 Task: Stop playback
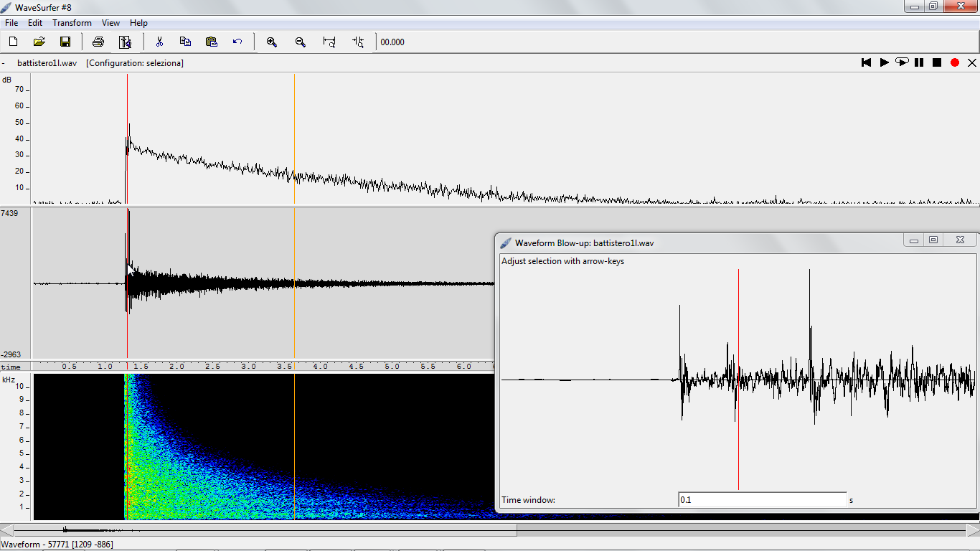(937, 62)
